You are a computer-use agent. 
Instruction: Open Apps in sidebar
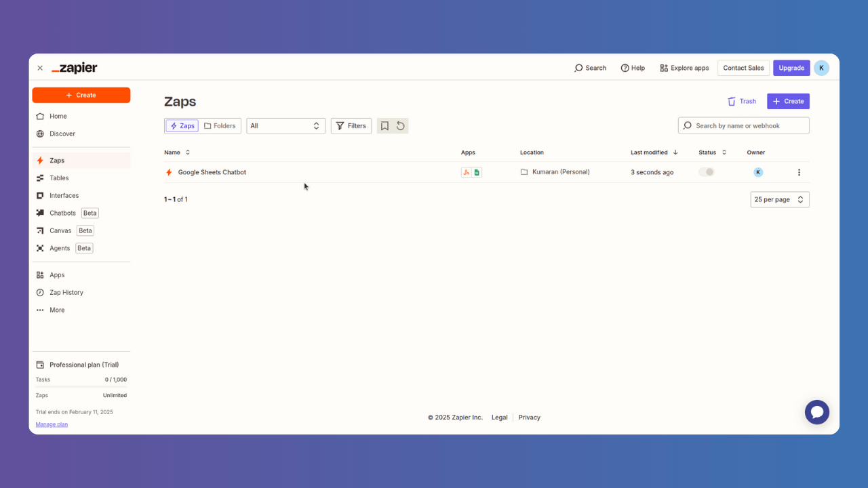81,275
